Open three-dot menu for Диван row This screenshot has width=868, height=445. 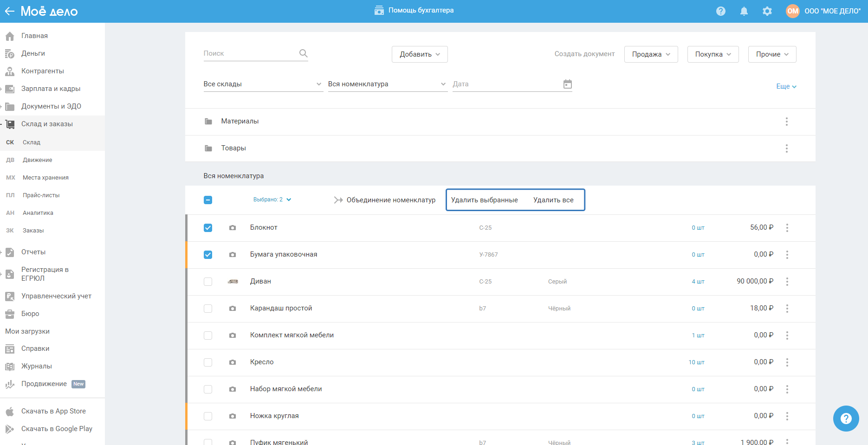[x=787, y=282]
